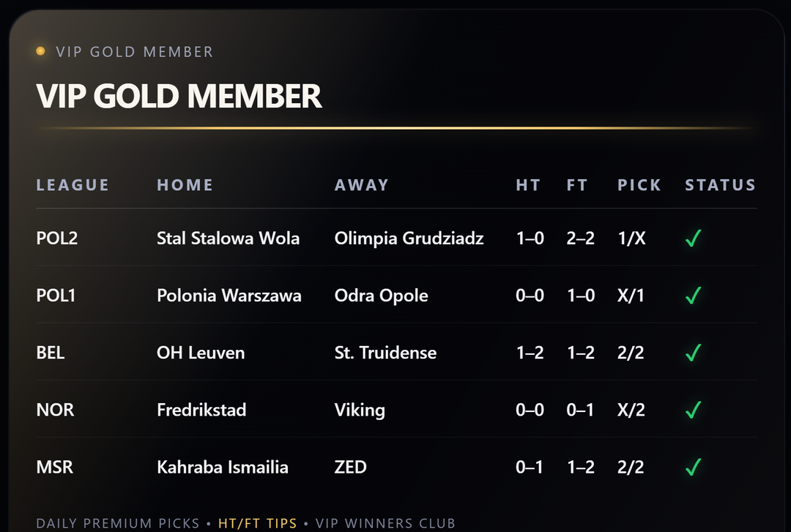Click the MSR league label
Image resolution: width=791 pixels, height=532 pixels.
(x=55, y=467)
